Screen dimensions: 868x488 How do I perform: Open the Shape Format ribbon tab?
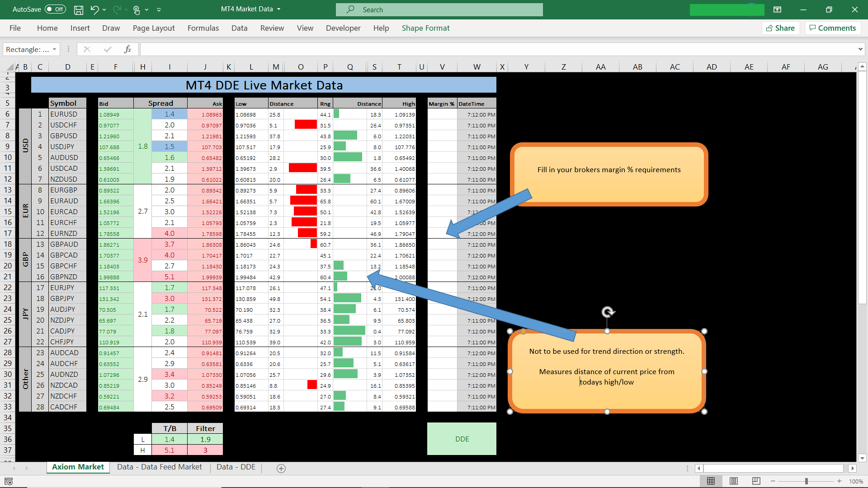pyautogui.click(x=425, y=28)
